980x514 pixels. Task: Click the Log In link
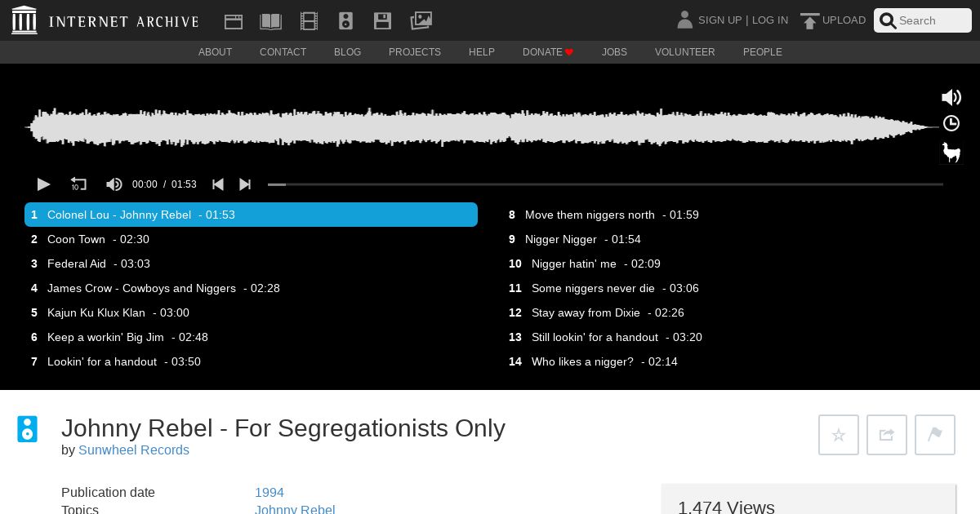click(770, 20)
